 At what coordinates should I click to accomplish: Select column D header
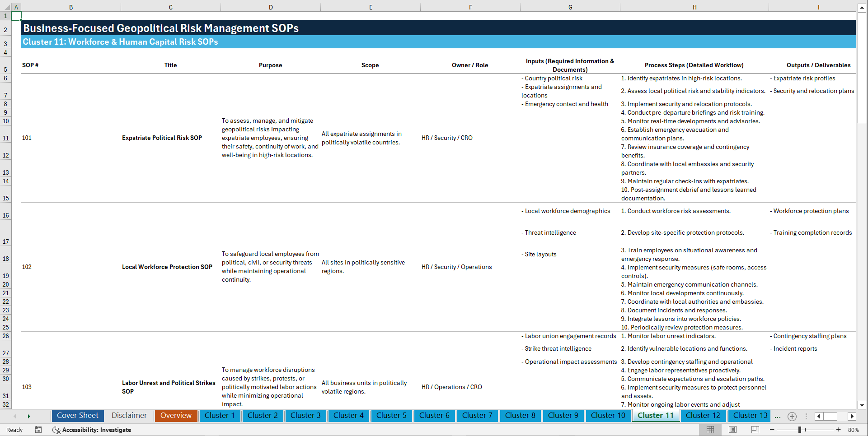(x=270, y=7)
